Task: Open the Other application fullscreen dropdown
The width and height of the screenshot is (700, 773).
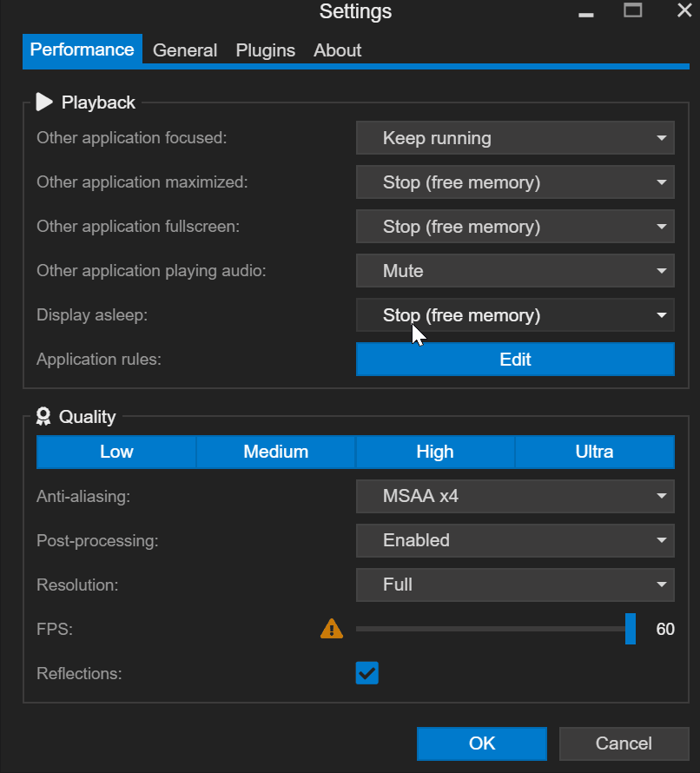Action: click(515, 227)
